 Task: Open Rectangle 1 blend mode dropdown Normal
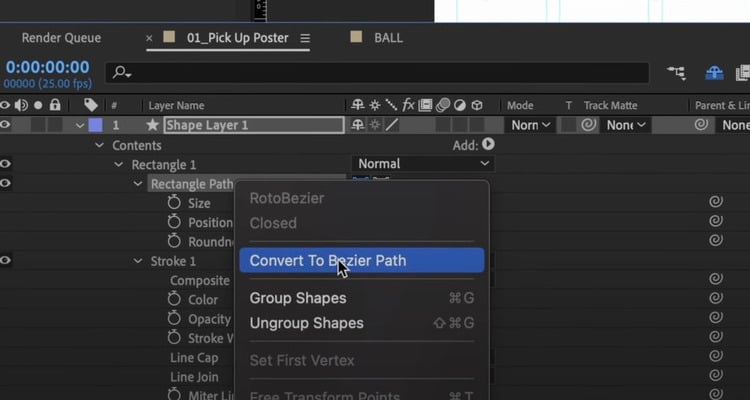423,164
